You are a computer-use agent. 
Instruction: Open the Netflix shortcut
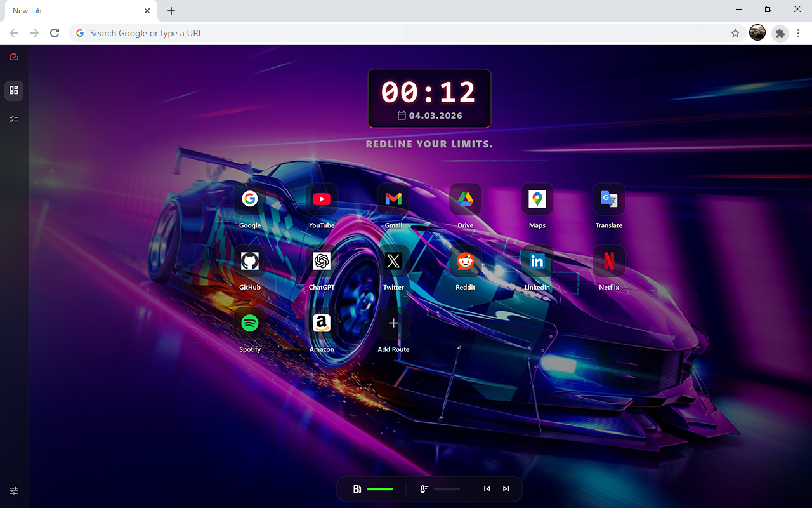(x=609, y=261)
